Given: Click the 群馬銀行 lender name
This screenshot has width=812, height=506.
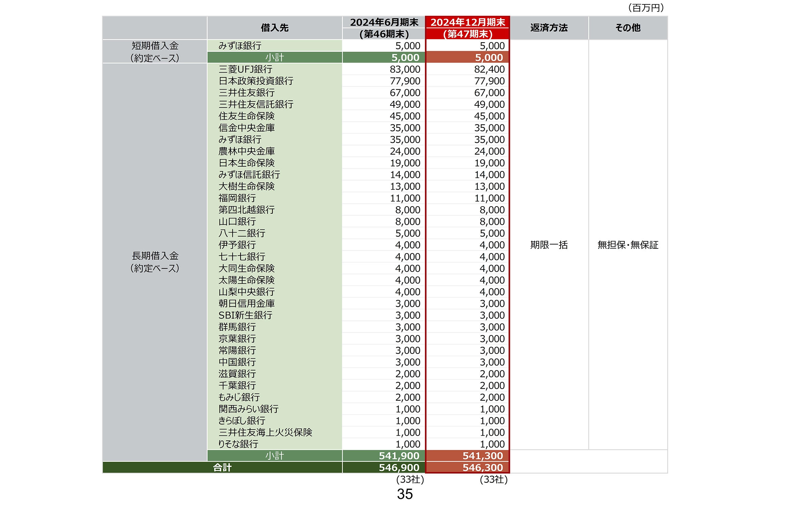Looking at the screenshot, I should 237,327.
